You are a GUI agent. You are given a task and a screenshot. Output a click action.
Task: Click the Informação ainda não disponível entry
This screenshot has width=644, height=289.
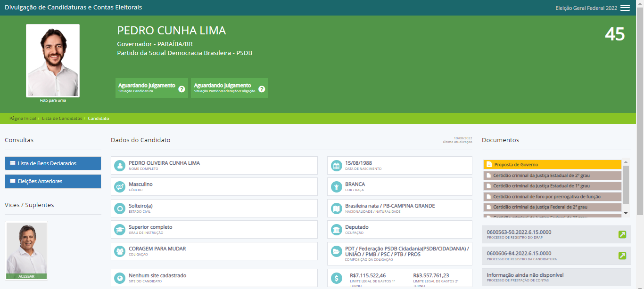pos(556,277)
